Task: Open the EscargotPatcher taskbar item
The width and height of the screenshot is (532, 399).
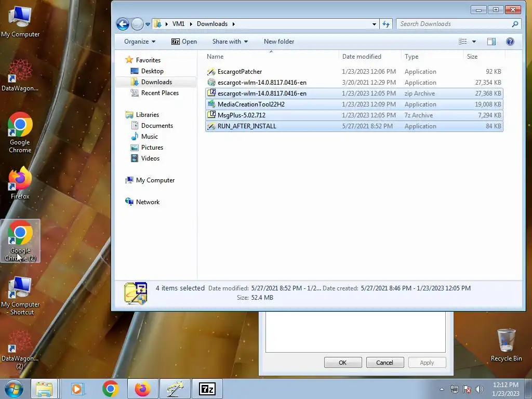Action: coord(175,389)
